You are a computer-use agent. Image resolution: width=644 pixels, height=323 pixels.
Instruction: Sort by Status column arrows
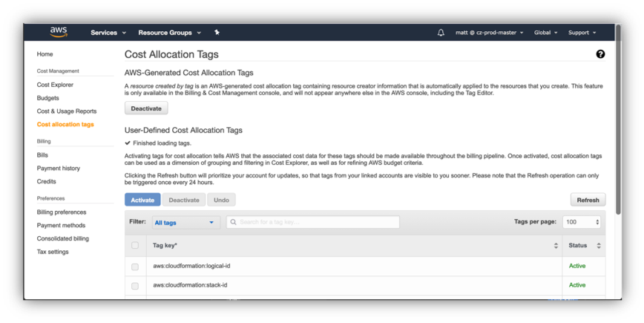pos(599,245)
